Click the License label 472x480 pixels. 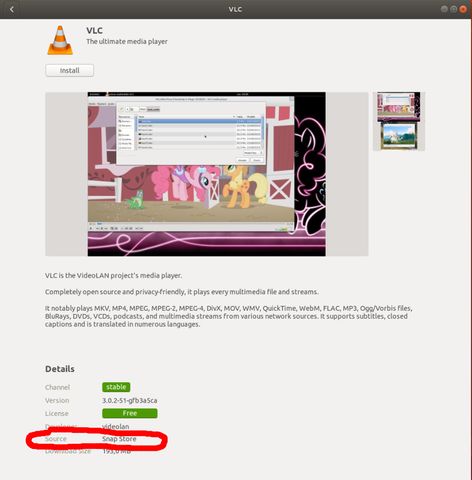pyautogui.click(x=57, y=413)
